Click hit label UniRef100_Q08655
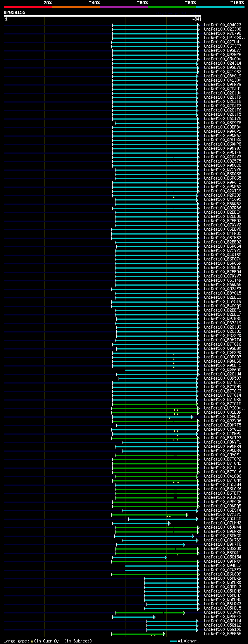Screen dimensions: 248x644 click(222, 370)
